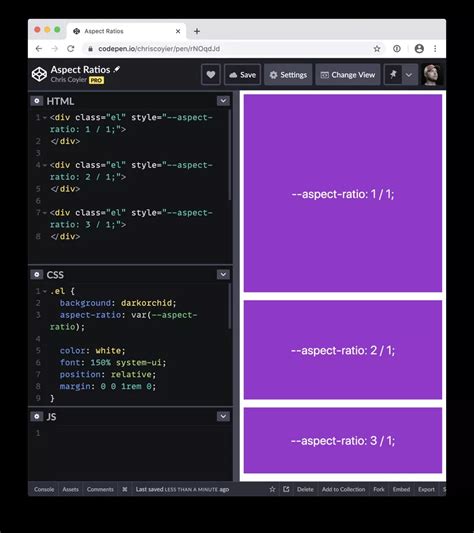Click the CodePen logo icon
The width and height of the screenshot is (474, 533).
tap(39, 74)
